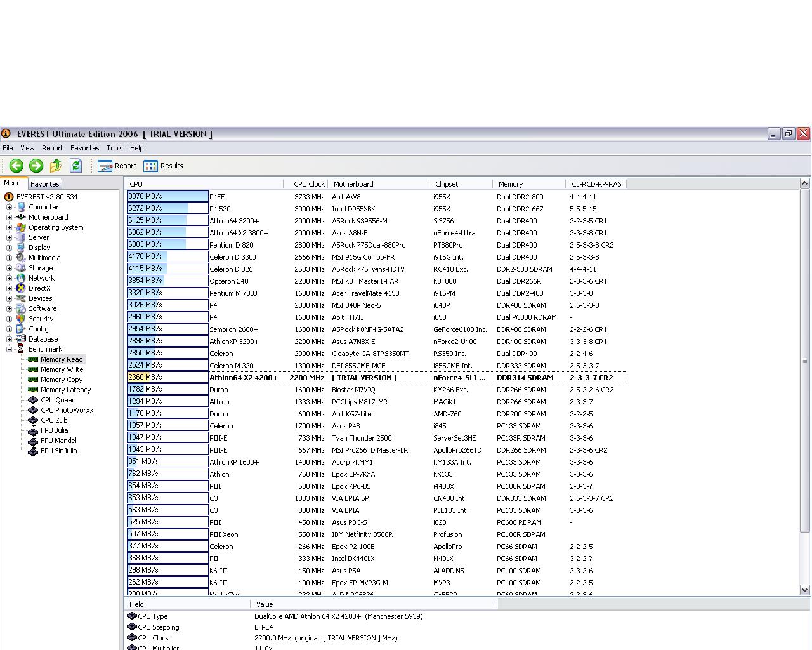This screenshot has height=650, width=812.
Task: Select the Devices icon in tree
Action: click(21, 298)
